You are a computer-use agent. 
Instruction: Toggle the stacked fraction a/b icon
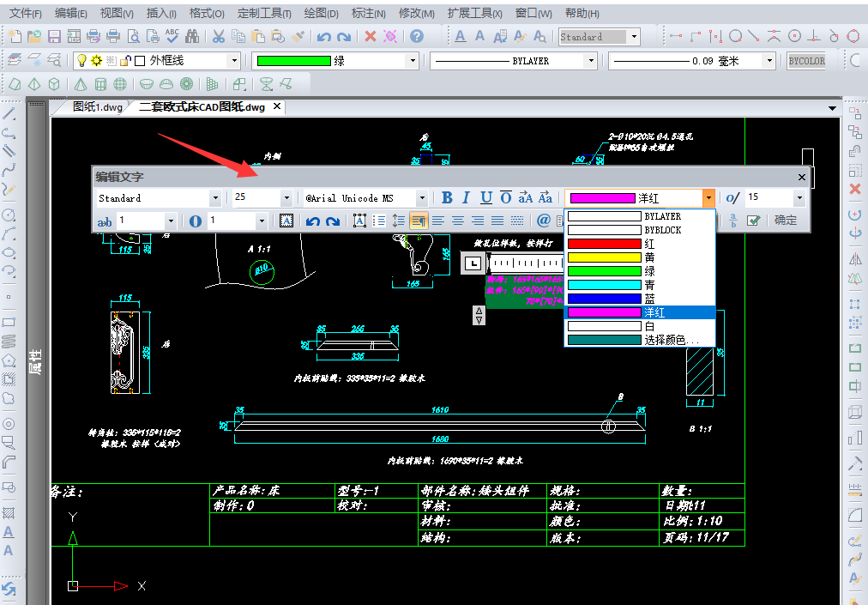(733, 221)
